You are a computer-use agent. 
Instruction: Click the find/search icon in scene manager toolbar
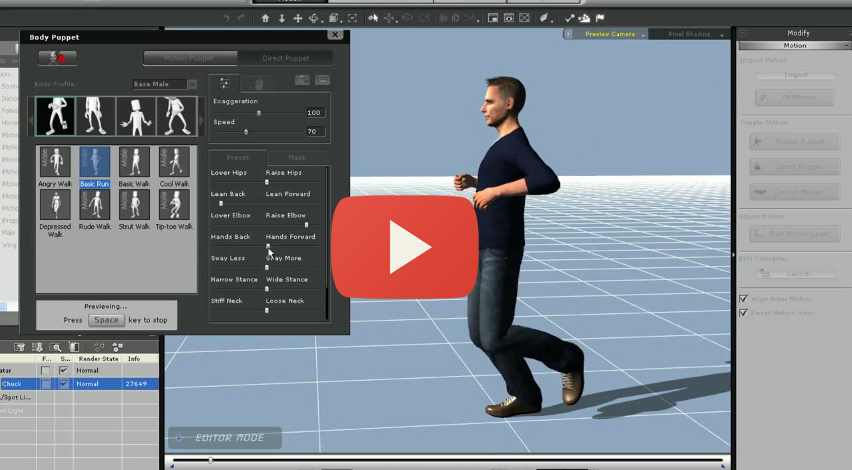pyautogui.click(x=57, y=347)
